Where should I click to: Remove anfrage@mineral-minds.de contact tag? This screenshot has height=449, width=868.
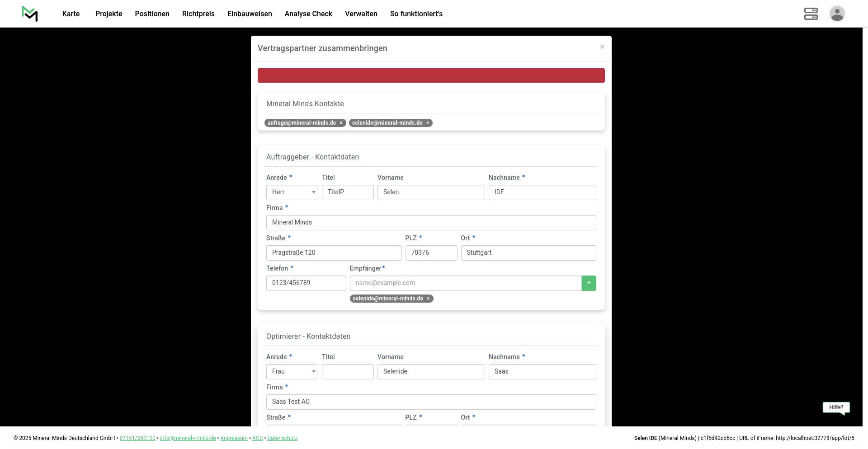tap(341, 123)
